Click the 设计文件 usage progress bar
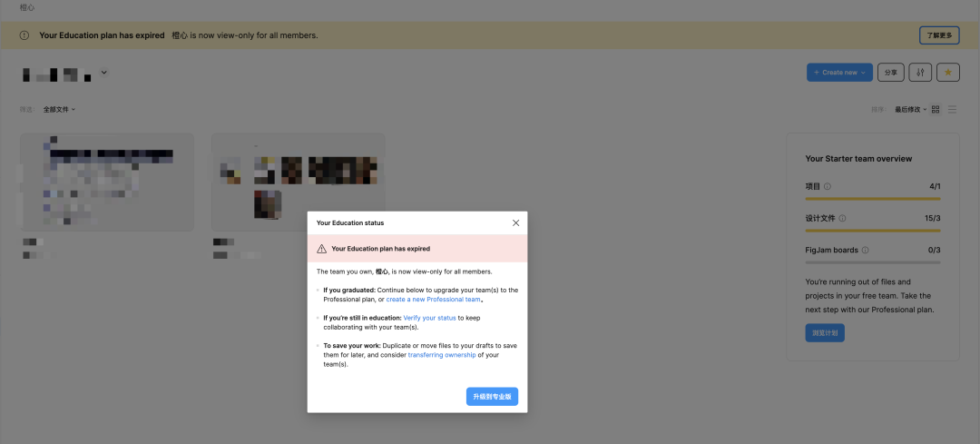980x444 pixels. [x=873, y=231]
